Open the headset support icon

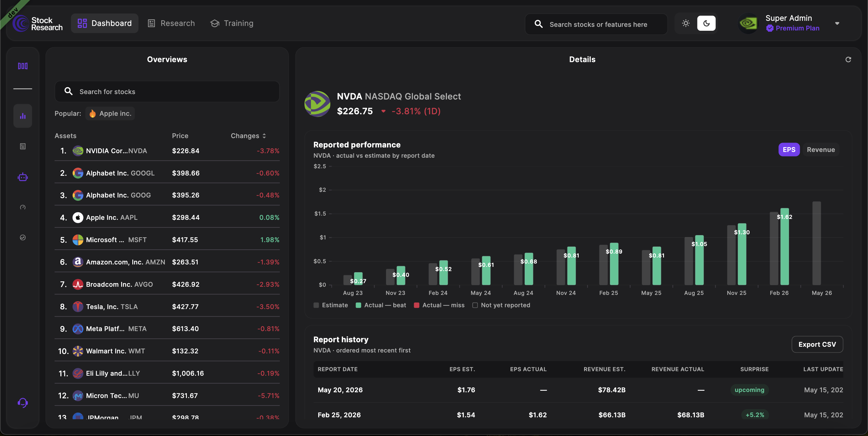tap(23, 403)
